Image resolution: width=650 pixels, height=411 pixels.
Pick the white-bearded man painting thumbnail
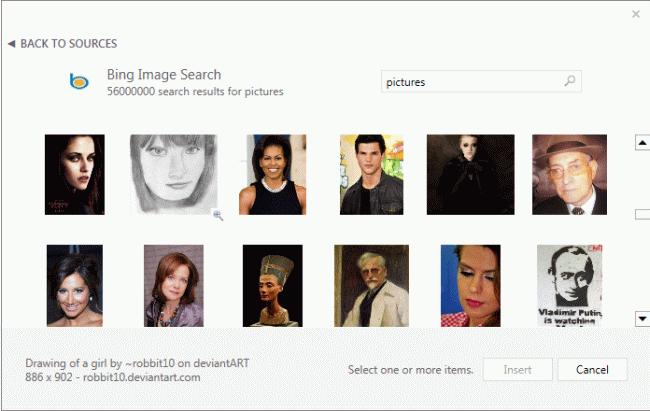click(371, 285)
